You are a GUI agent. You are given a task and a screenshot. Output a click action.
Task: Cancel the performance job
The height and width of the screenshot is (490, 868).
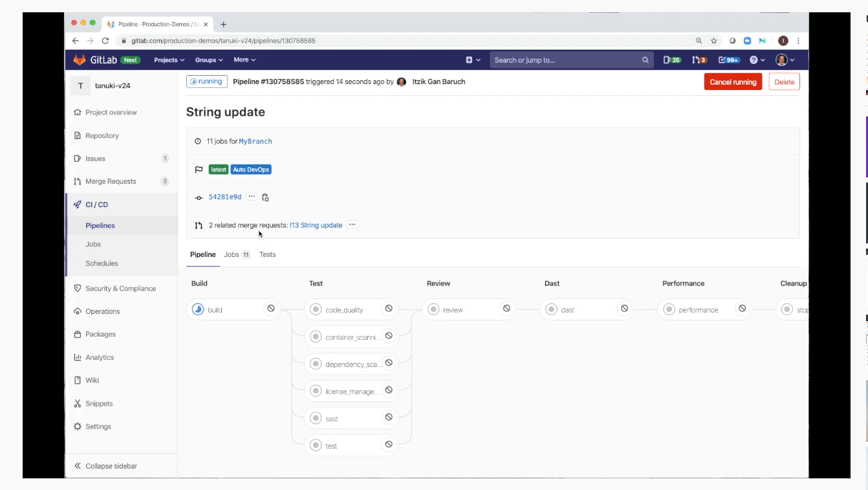[x=742, y=309]
